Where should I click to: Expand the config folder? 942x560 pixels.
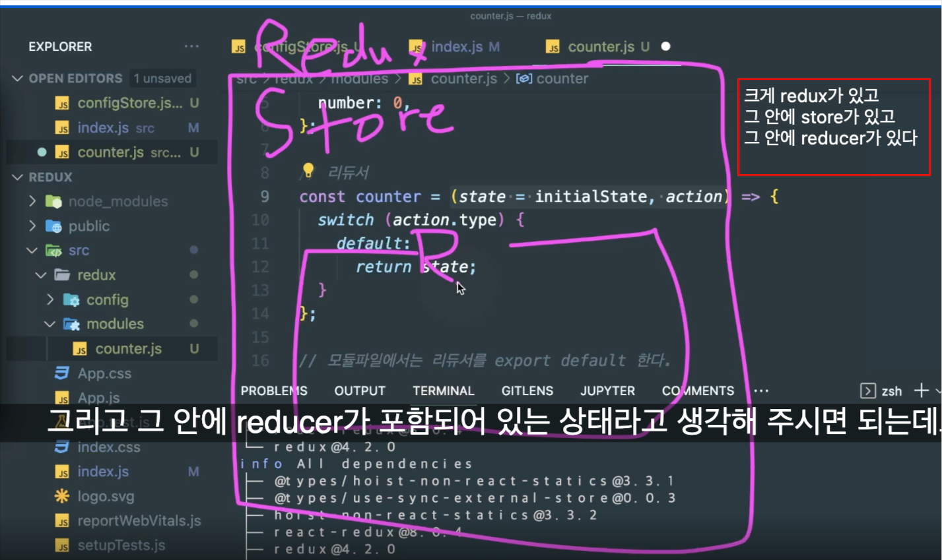pyautogui.click(x=50, y=299)
